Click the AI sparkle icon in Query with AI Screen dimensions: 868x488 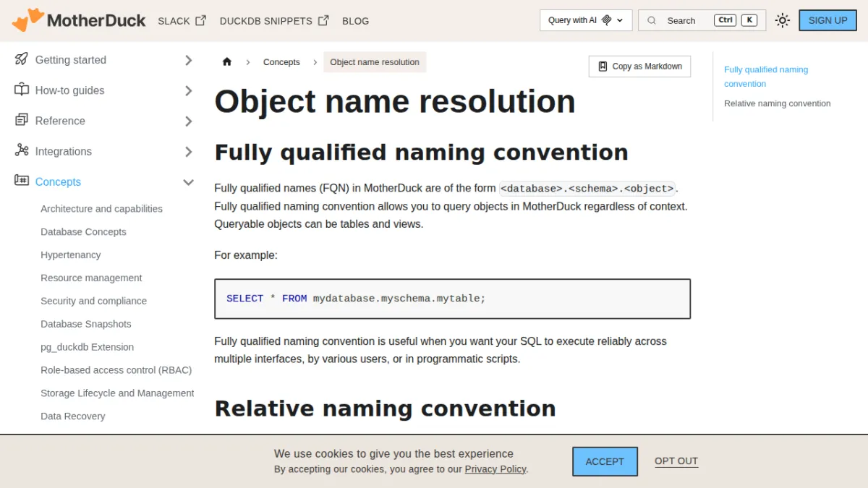click(606, 20)
